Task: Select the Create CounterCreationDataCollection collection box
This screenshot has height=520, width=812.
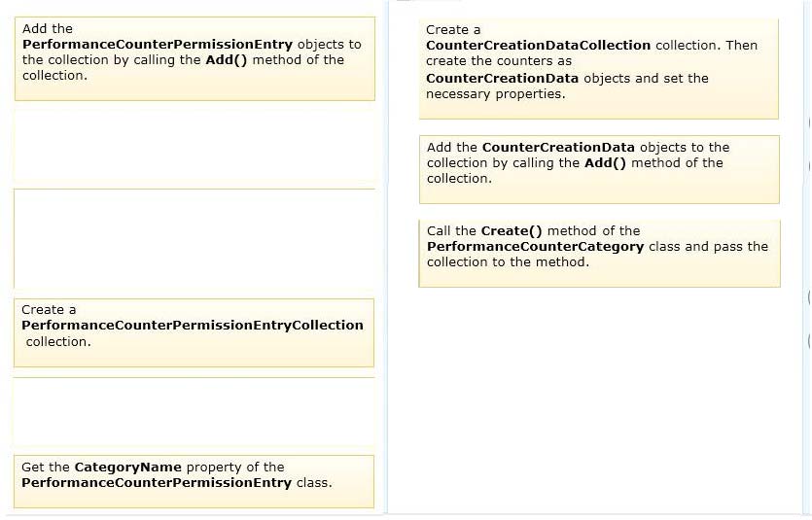Action: [x=599, y=69]
